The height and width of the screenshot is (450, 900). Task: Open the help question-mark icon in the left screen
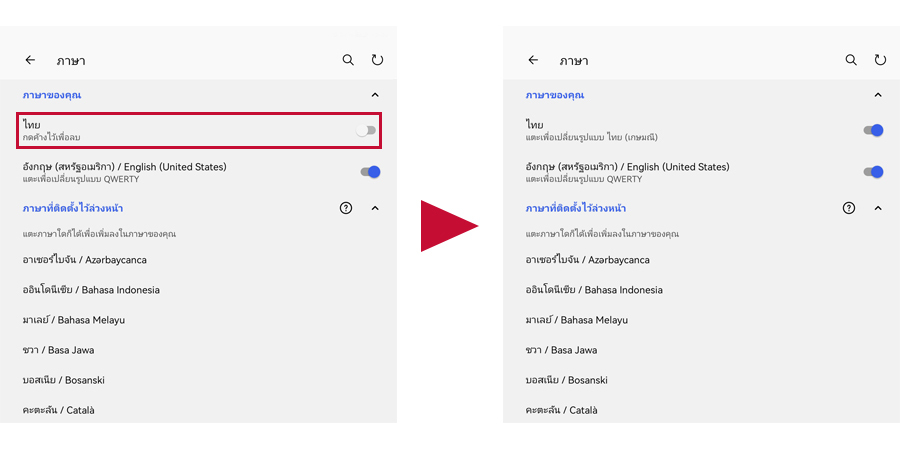tap(346, 208)
